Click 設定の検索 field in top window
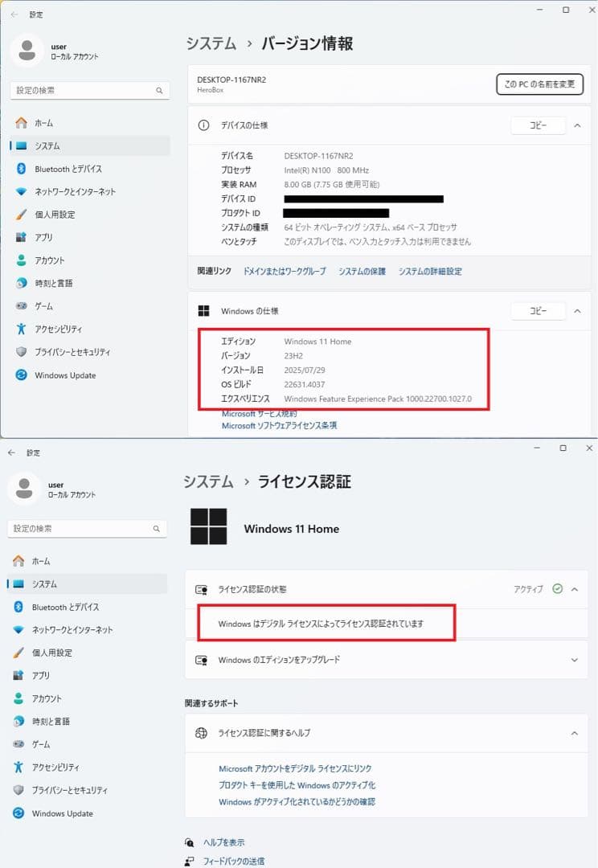 [x=90, y=90]
